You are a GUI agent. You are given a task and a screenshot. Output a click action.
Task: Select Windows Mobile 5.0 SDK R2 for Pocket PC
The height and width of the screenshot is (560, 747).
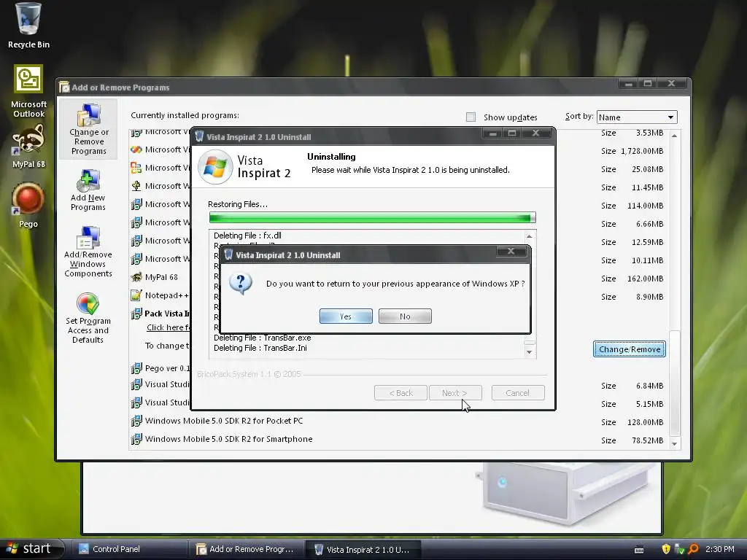pyautogui.click(x=224, y=421)
